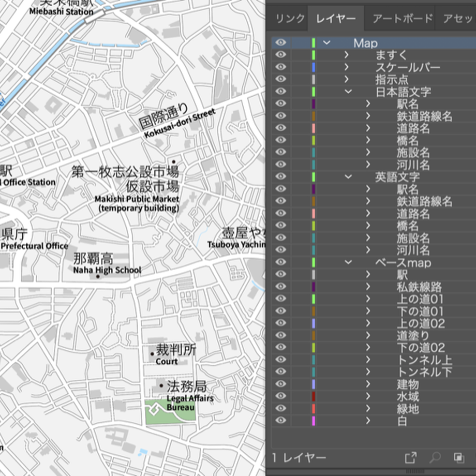
Task: Click the Make Clipping Mask icon
Action: (458, 457)
